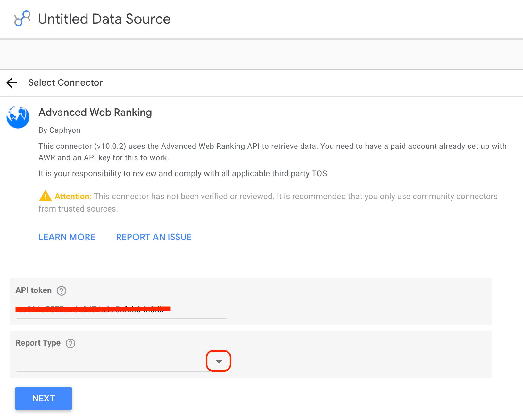The width and height of the screenshot is (523, 420).
Task: Click the Report Type label
Action: [38, 343]
